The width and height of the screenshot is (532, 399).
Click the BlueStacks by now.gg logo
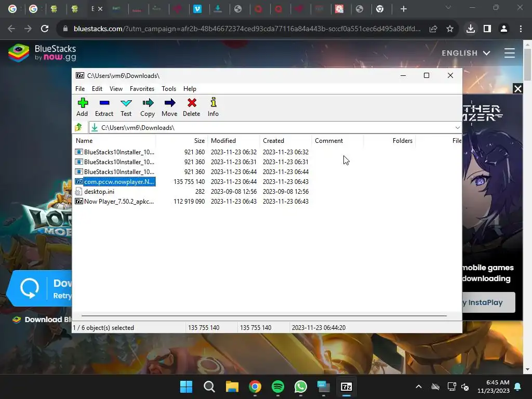coord(42,53)
